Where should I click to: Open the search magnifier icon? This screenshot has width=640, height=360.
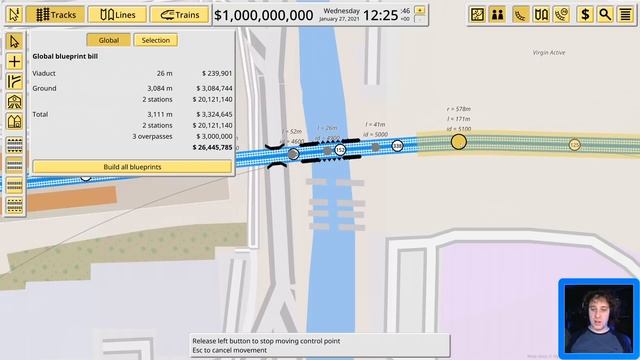tap(605, 15)
